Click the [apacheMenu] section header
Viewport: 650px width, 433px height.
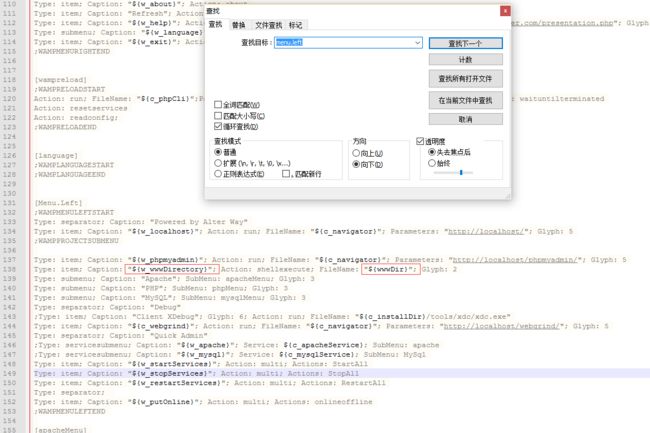[61, 430]
